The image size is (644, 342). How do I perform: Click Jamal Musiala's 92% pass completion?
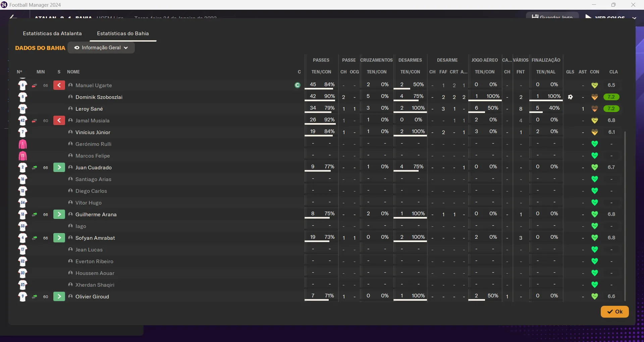[329, 120]
